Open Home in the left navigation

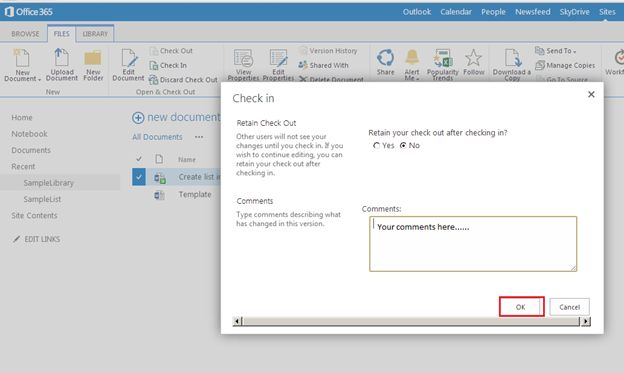22,117
